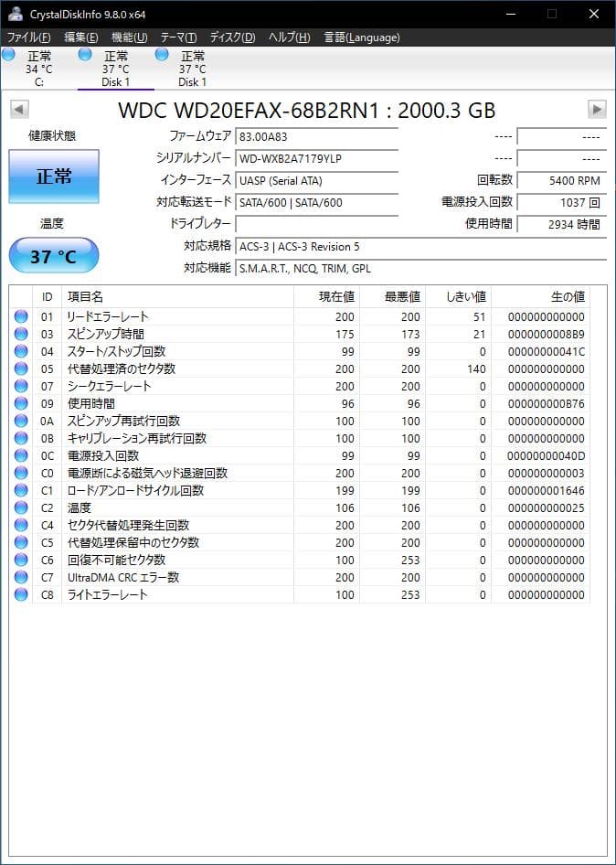Click raw value 0000000008B9 in スピンアップ時間 row

click(546, 334)
